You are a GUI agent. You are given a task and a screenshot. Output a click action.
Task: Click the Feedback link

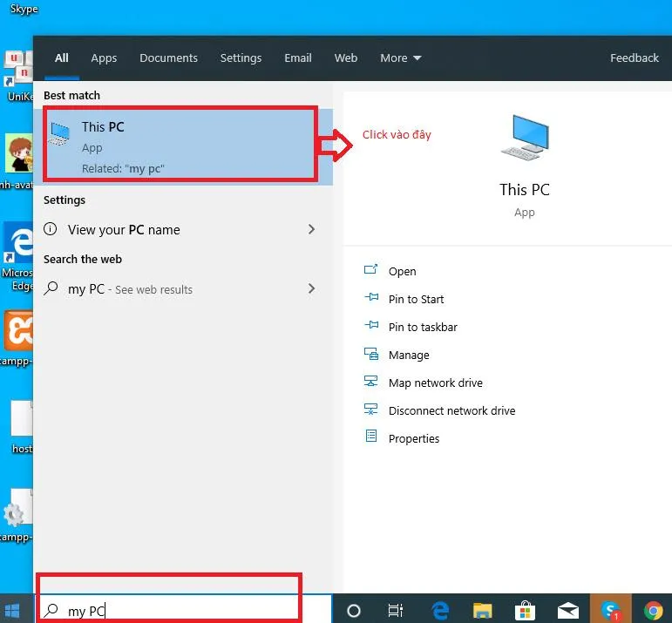[x=634, y=58]
